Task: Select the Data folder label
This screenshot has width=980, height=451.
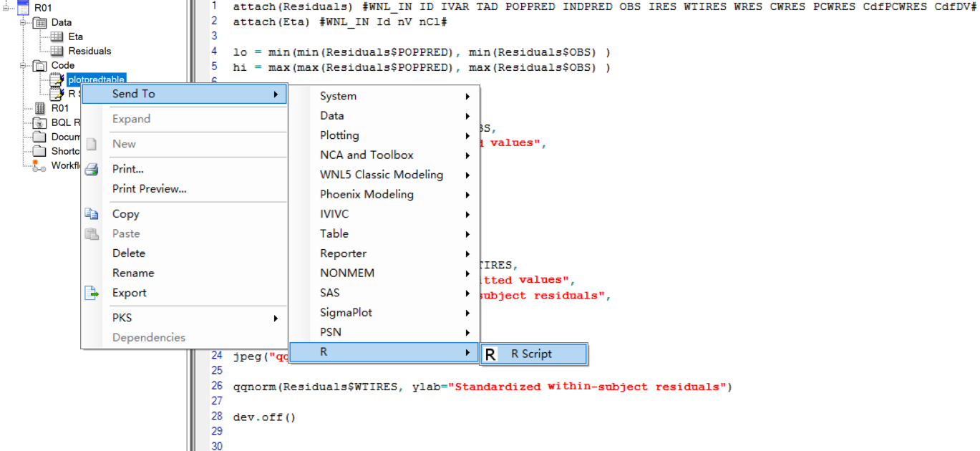Action: click(x=62, y=22)
